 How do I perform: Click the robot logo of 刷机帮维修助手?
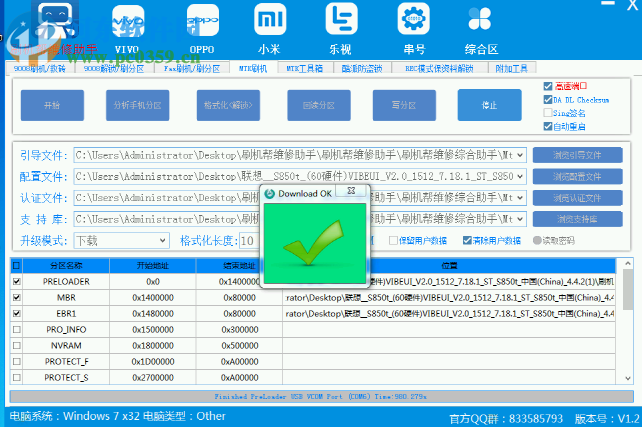(x=55, y=20)
